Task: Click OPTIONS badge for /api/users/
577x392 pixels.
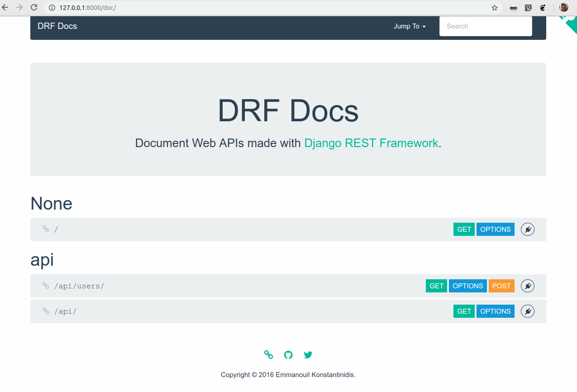Action: (x=468, y=286)
